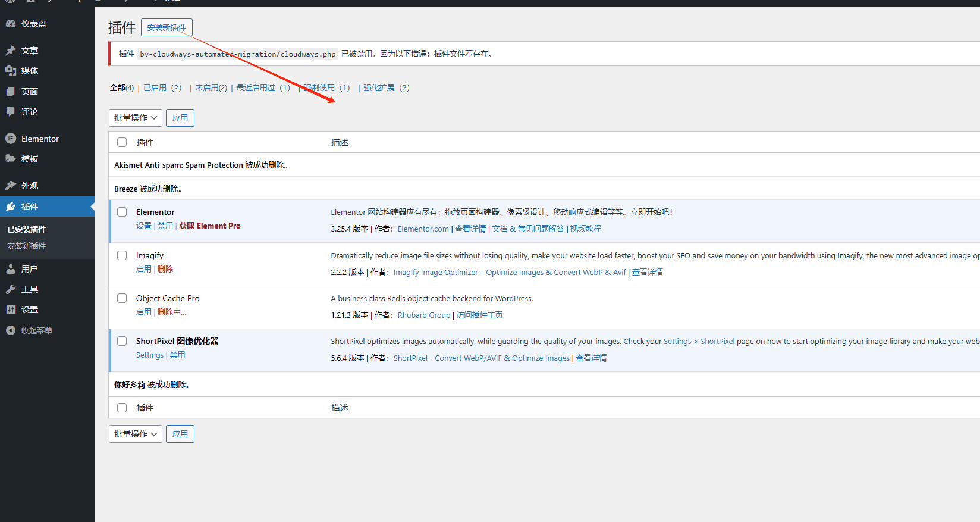Screen dimensions: 980x522
Task: Select 已安装插件 submenu item
Action: coord(26,229)
